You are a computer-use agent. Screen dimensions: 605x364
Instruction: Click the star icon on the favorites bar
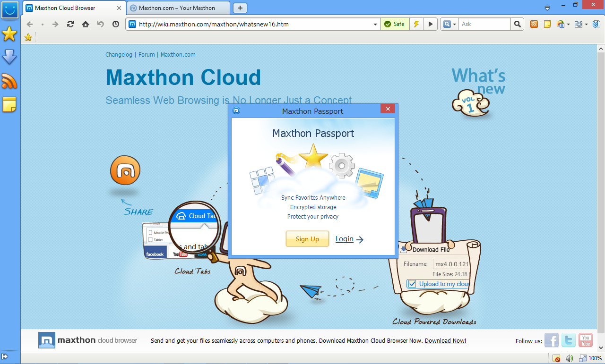[28, 38]
